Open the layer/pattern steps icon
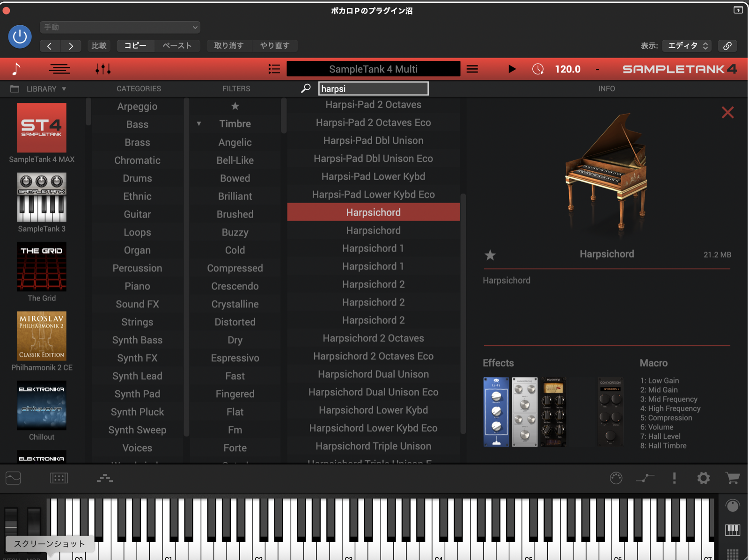Screen dimensions: 749x560 point(105,478)
